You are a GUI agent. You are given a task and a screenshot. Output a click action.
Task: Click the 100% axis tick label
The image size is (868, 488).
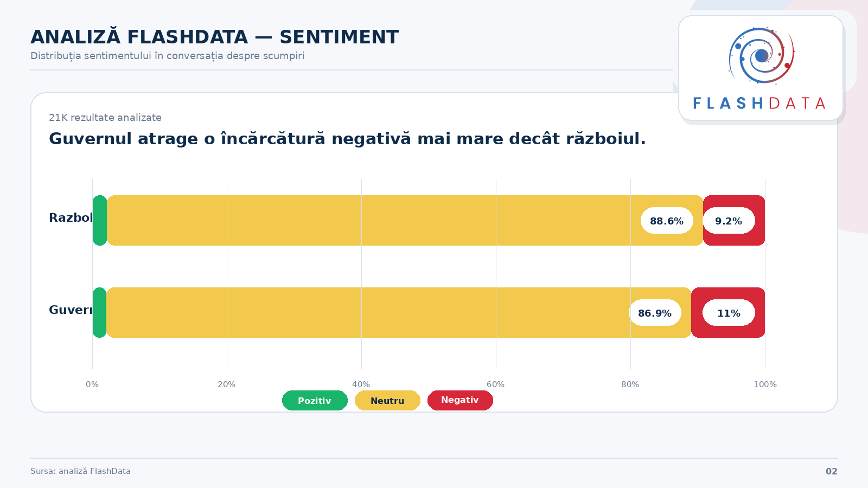[765, 384]
